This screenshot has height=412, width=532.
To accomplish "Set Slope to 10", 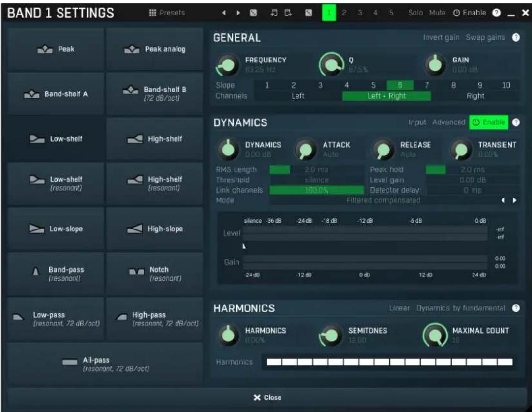I will coord(506,85).
